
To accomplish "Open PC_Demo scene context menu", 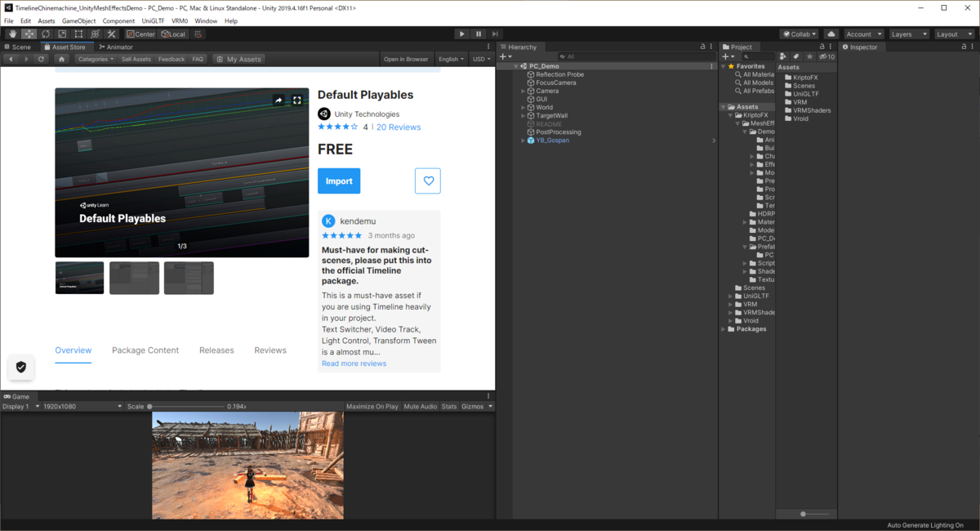I will click(711, 66).
